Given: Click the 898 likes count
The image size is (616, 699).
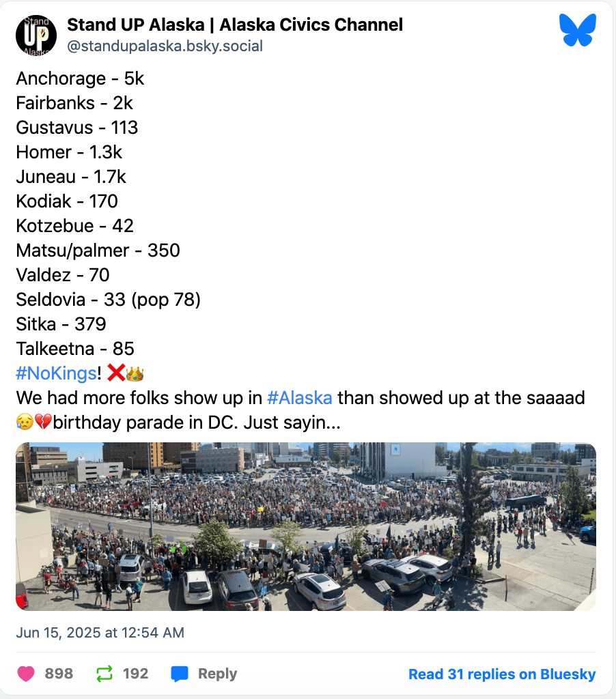Looking at the screenshot, I should [x=59, y=674].
